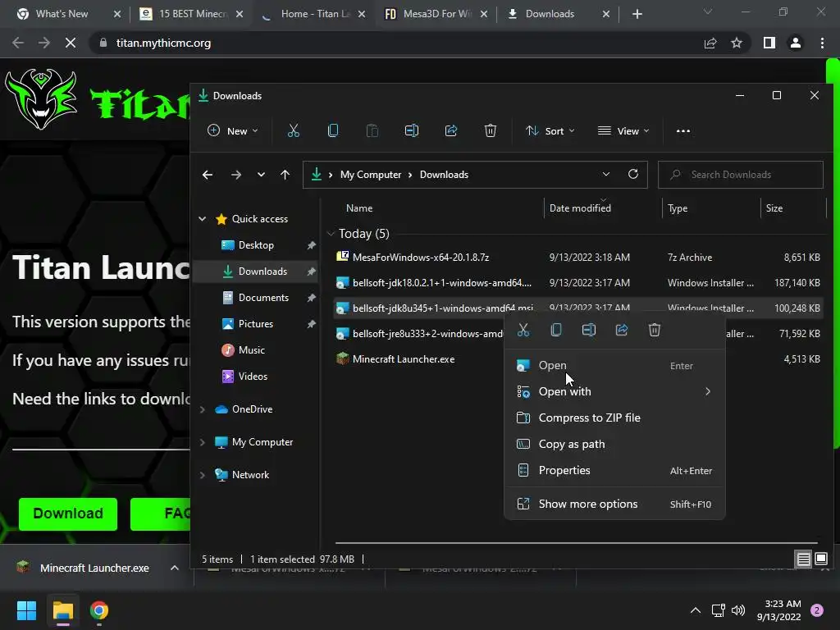This screenshot has width=840, height=630.
Task: Select Desktop in Quick access
Action: tap(256, 245)
